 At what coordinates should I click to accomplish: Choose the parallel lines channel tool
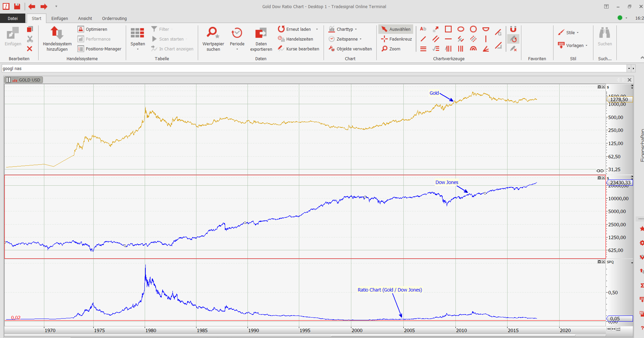click(436, 39)
